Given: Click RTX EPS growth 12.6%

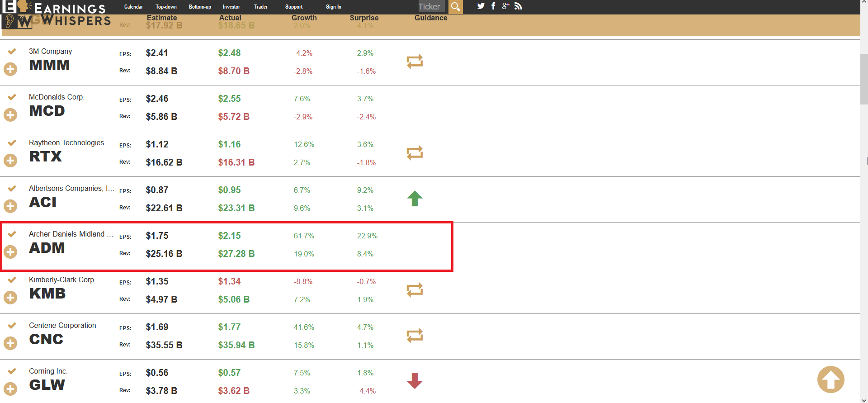Looking at the screenshot, I should (x=304, y=144).
